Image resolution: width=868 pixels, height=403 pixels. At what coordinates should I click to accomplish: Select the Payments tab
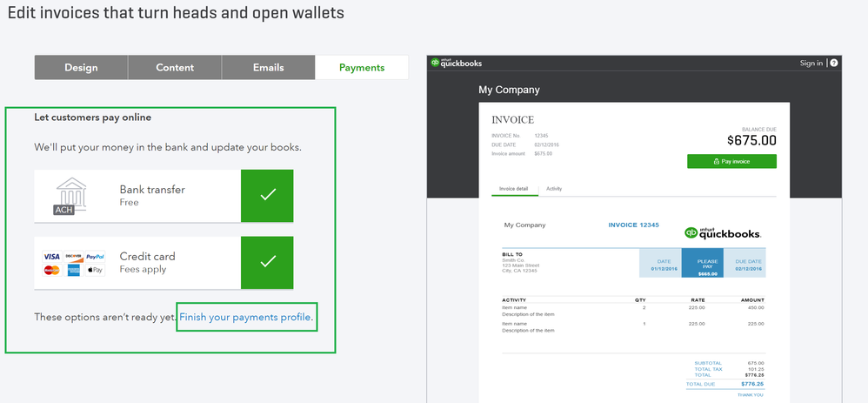tap(362, 68)
